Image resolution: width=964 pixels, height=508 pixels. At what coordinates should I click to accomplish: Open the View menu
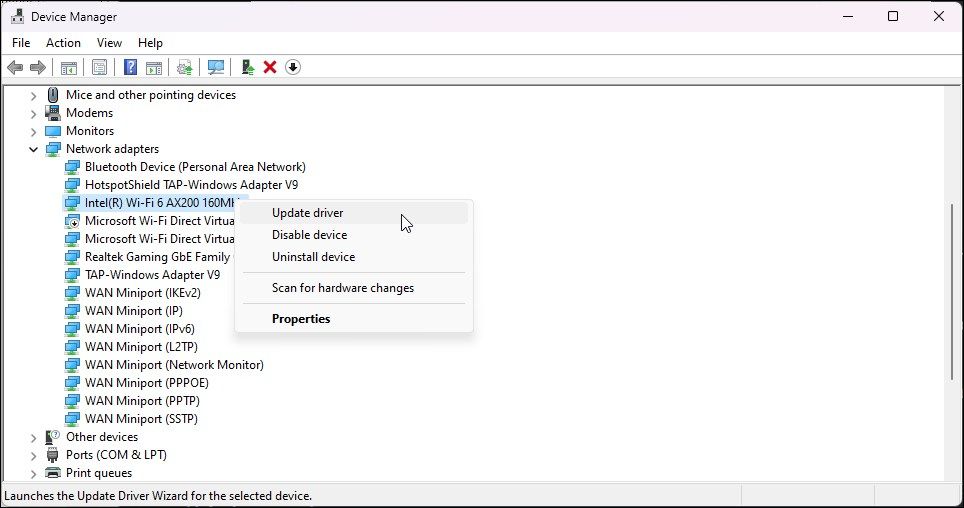(x=109, y=42)
